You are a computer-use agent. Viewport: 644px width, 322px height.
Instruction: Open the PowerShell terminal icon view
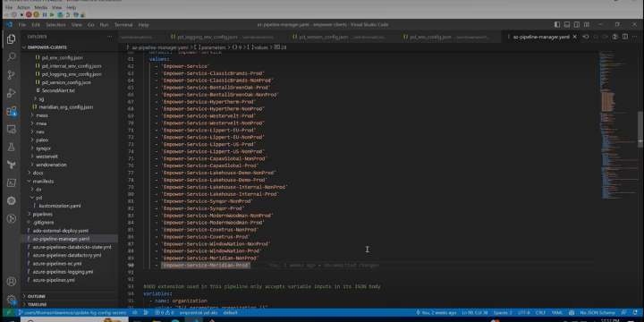[11, 182]
